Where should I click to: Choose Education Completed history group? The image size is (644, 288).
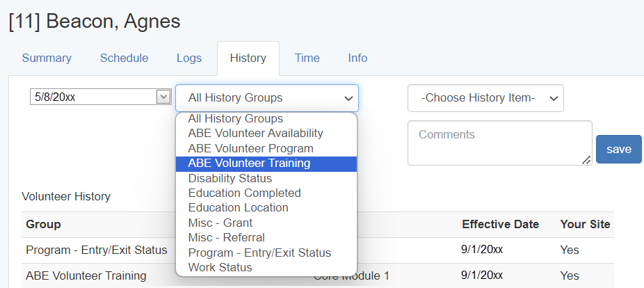(244, 193)
